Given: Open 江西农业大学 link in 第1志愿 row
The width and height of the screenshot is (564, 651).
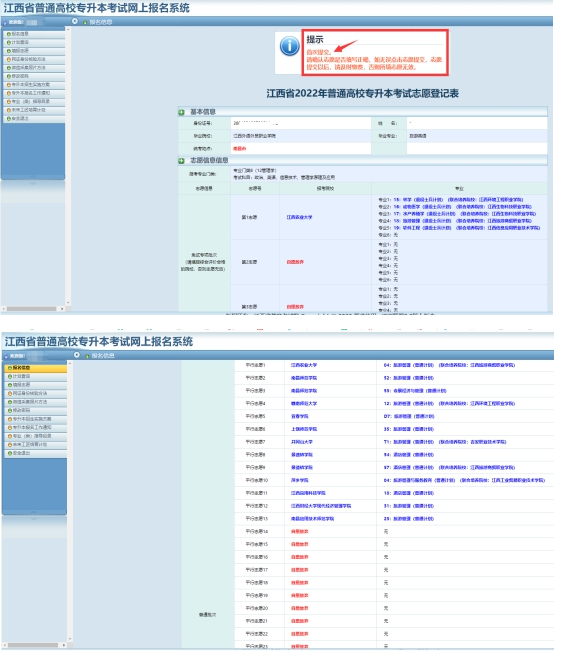Looking at the screenshot, I should (299, 217).
